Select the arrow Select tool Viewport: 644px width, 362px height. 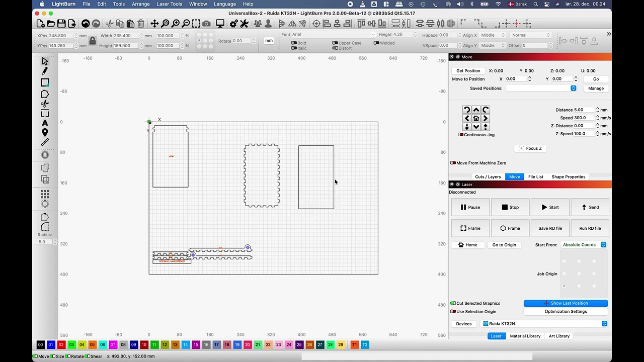45,61
